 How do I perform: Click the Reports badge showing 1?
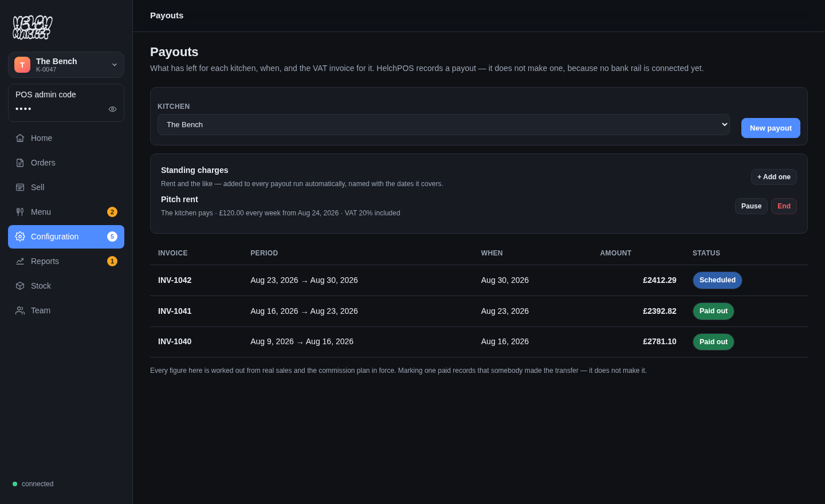click(x=112, y=261)
